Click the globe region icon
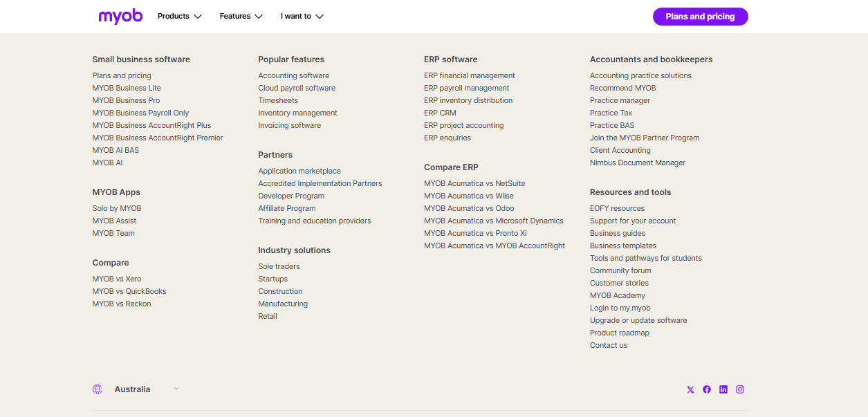Image resolution: width=868 pixels, height=417 pixels. [97, 389]
